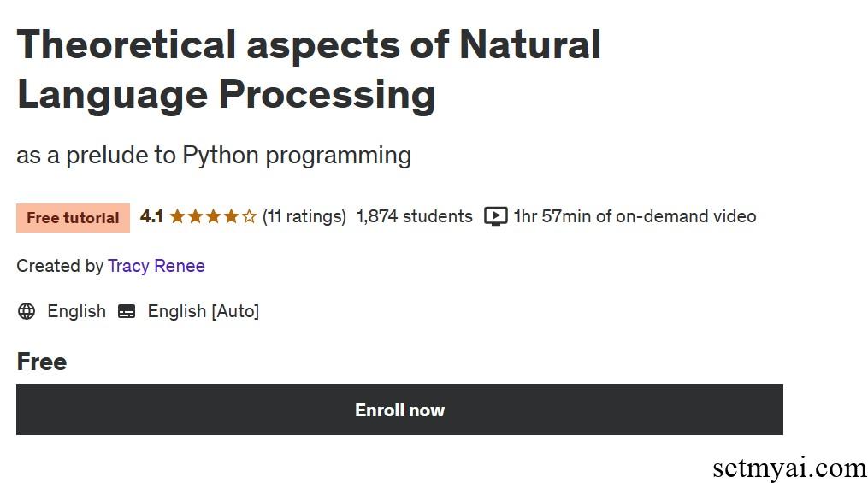
Task: Click the setmyai.com watermark text
Action: (x=789, y=468)
